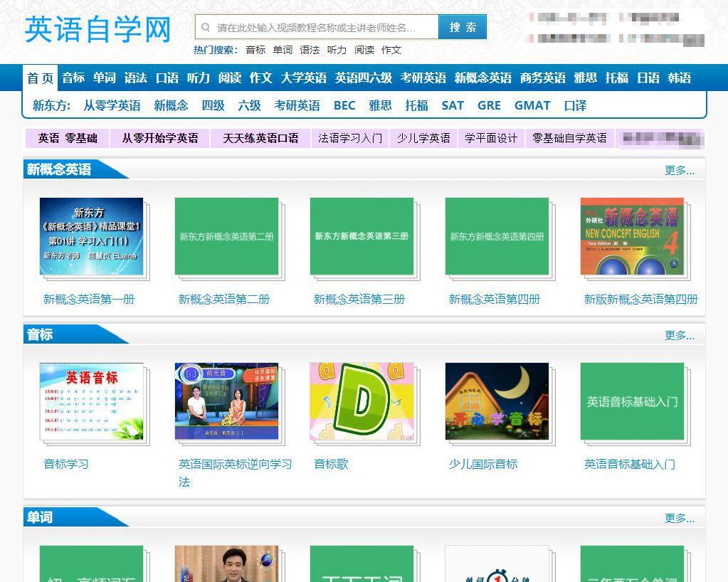
Task: Open 托福 in the blue navigation bar
Action: [616, 78]
